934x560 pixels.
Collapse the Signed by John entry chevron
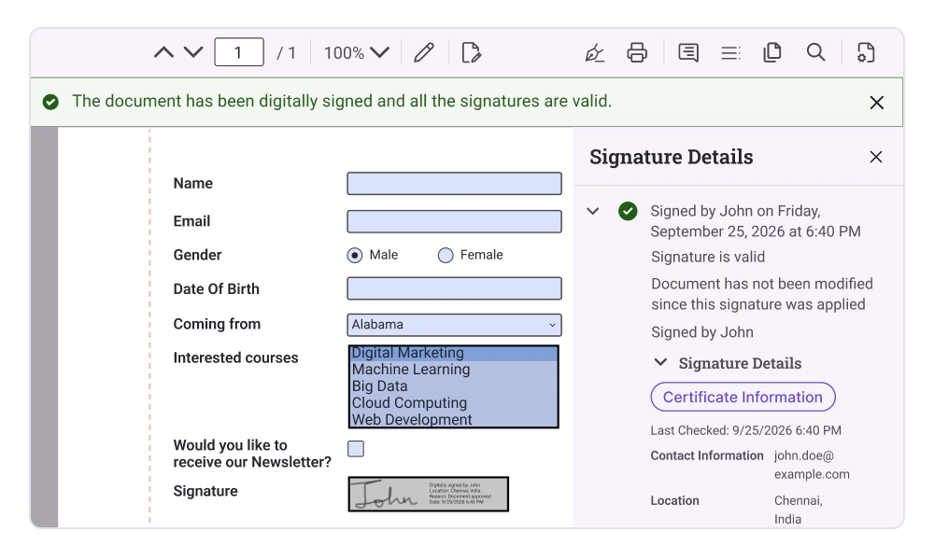point(593,211)
